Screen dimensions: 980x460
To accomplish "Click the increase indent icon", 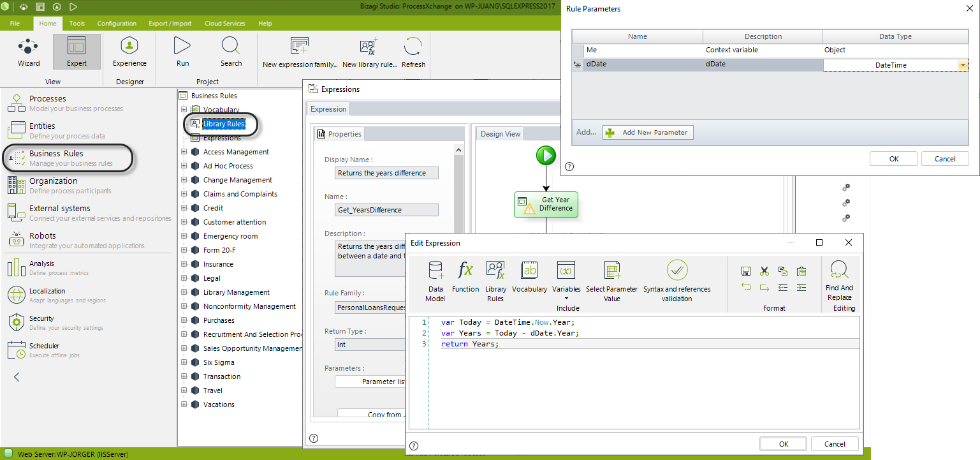I will [801, 288].
